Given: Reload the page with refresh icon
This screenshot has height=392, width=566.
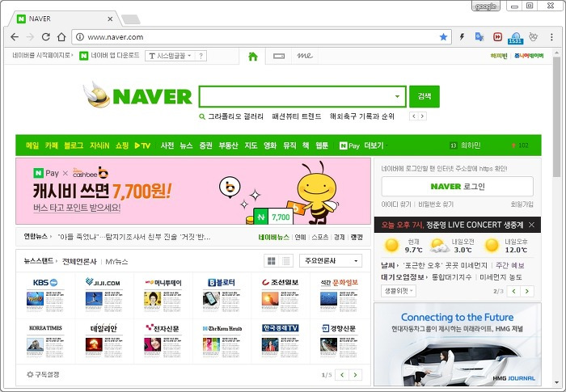Looking at the screenshot, I should click(x=46, y=37).
